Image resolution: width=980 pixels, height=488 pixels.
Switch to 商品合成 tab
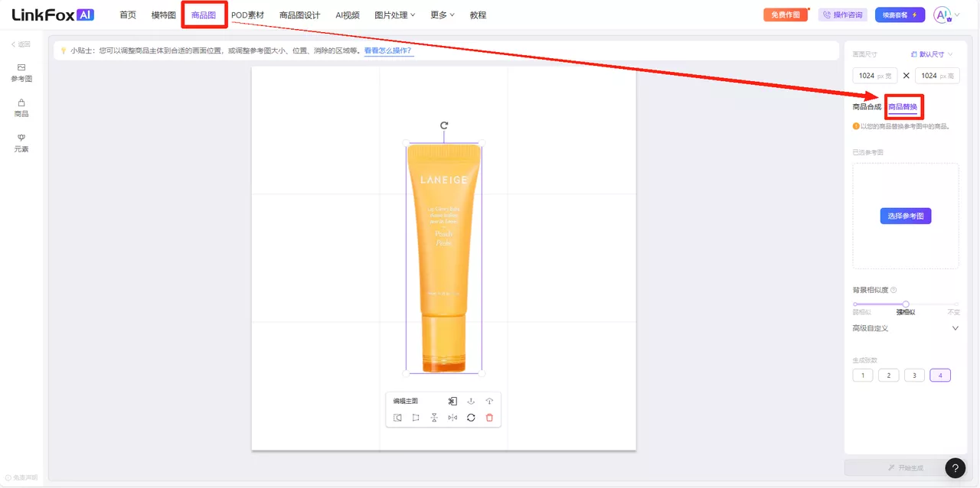(867, 106)
